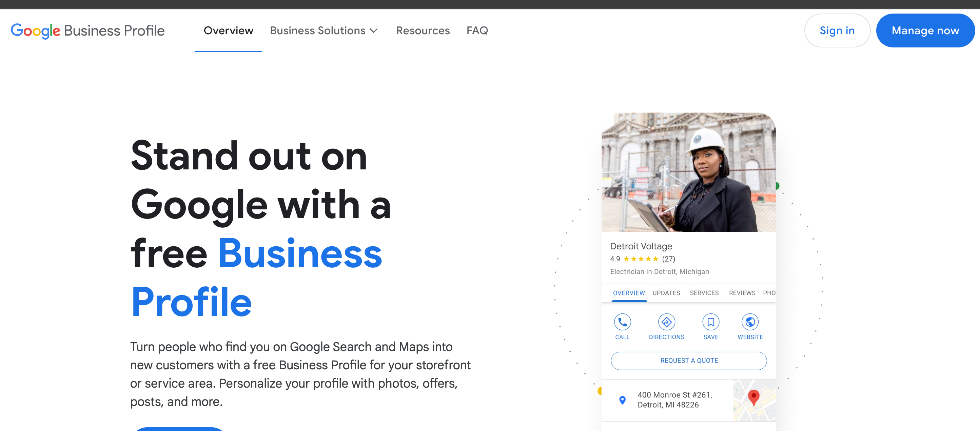The width and height of the screenshot is (980, 431).
Task: Open the Resources menu item
Action: click(x=423, y=30)
